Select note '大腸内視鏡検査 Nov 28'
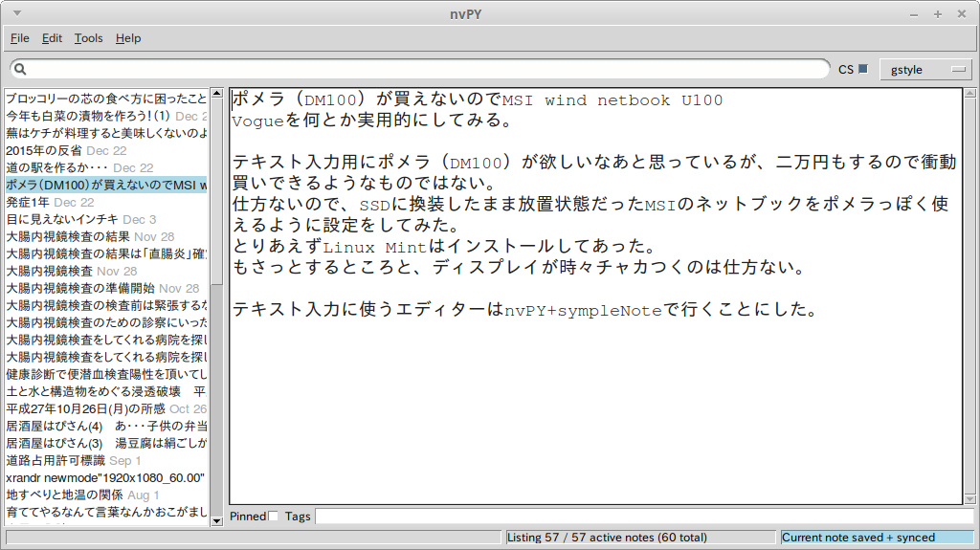The width and height of the screenshot is (980, 550). pos(106,272)
